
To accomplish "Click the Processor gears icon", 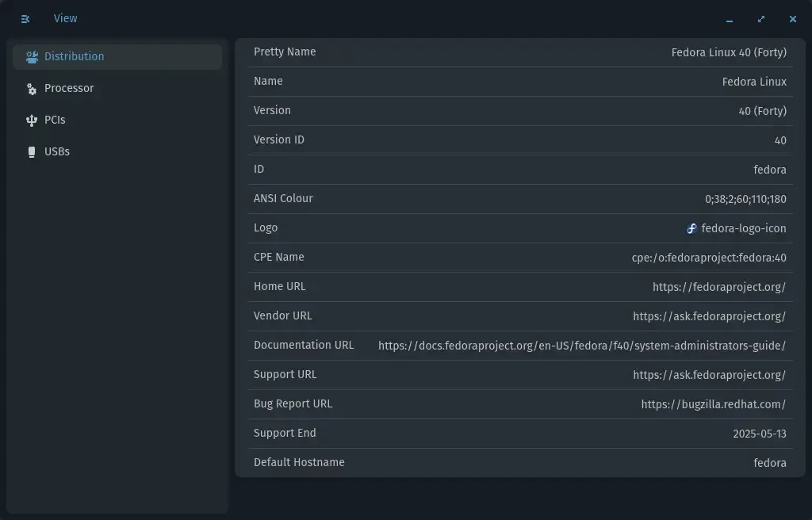I will (x=31, y=88).
